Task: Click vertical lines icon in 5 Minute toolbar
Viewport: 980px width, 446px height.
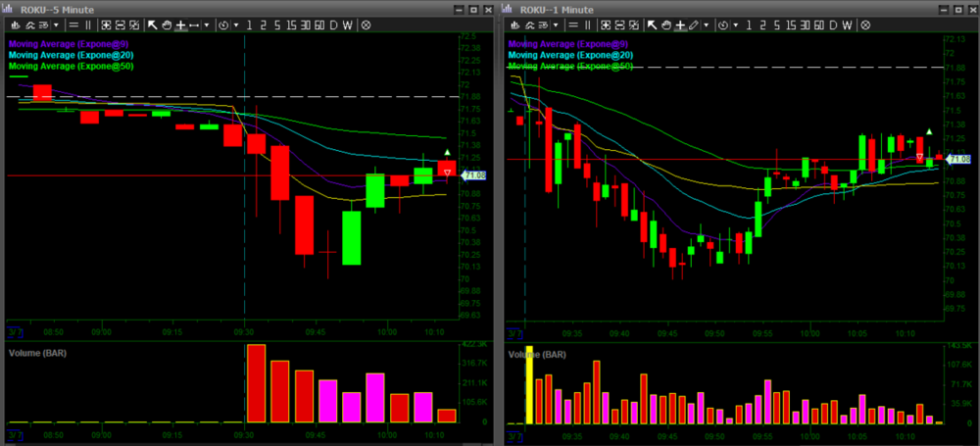Action: click(x=90, y=25)
